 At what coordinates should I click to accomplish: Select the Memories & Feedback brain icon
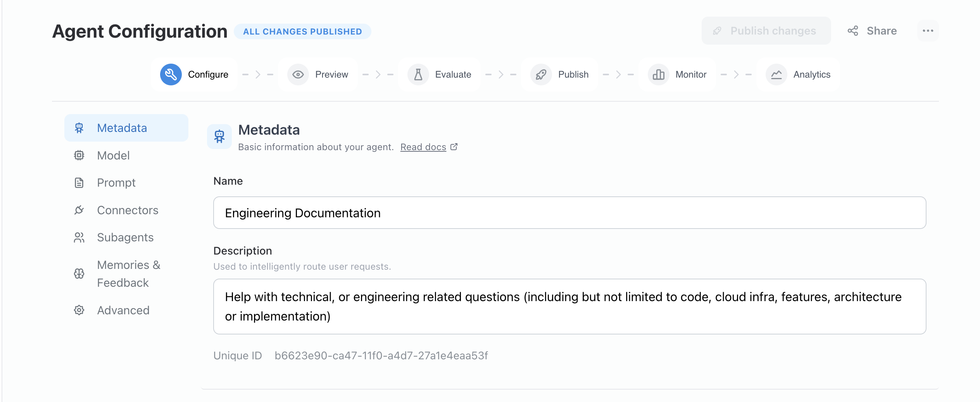tap(79, 274)
